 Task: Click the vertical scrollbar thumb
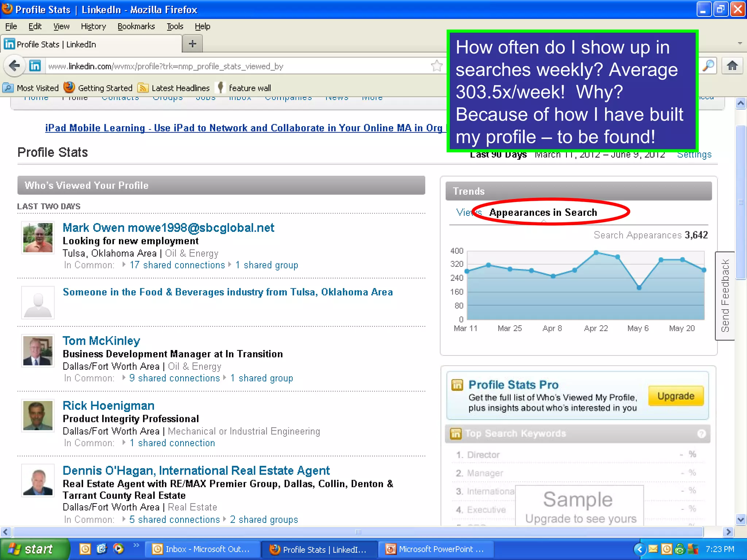[x=740, y=202]
